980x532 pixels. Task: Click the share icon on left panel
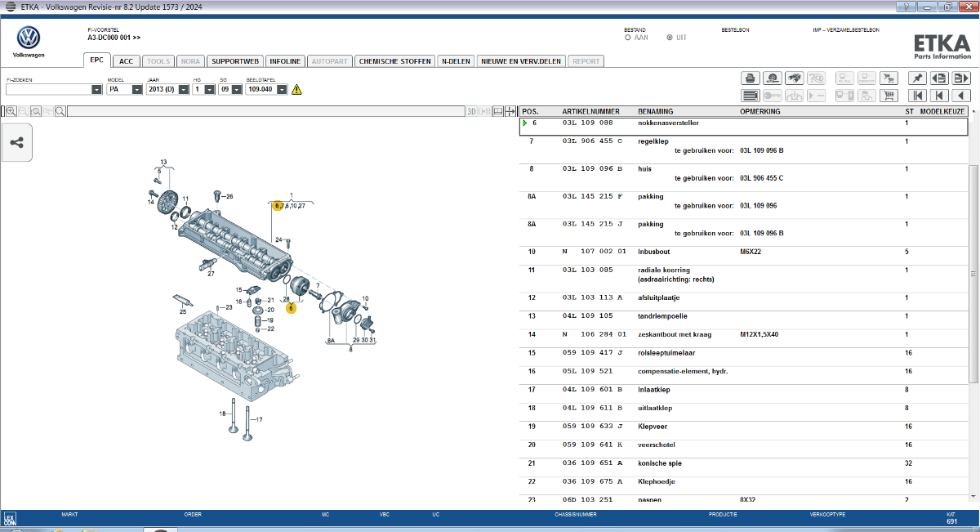(17, 143)
